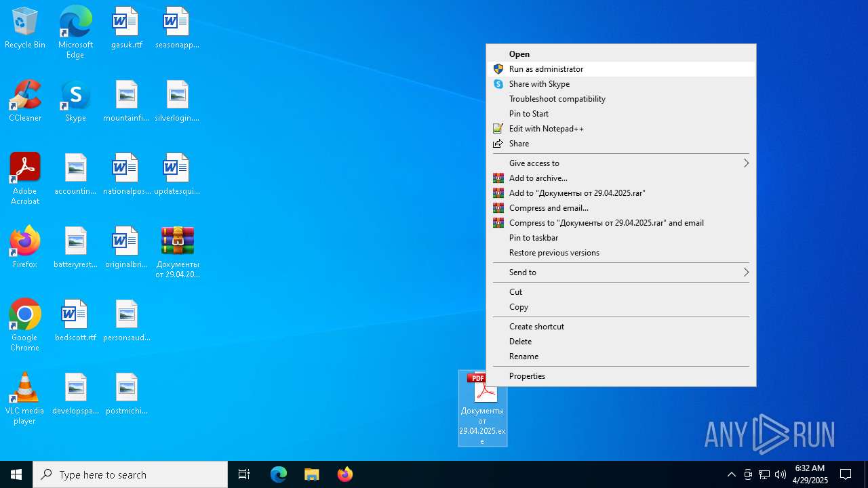The width and height of the screenshot is (868, 488).
Task: Click the taskbar search box
Action: click(x=130, y=474)
